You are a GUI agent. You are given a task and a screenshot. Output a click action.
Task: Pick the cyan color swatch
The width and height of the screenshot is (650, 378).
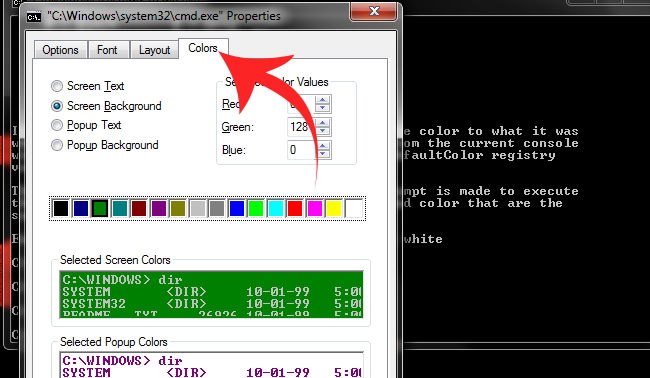click(x=276, y=208)
